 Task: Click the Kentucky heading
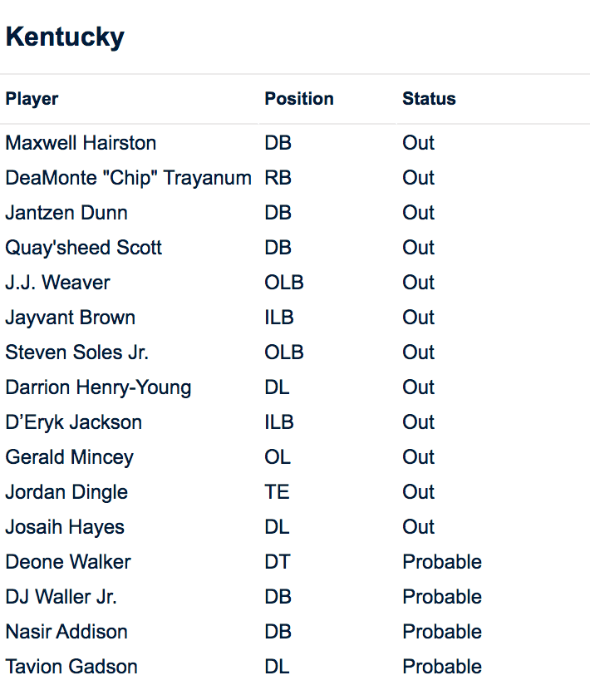pos(65,37)
